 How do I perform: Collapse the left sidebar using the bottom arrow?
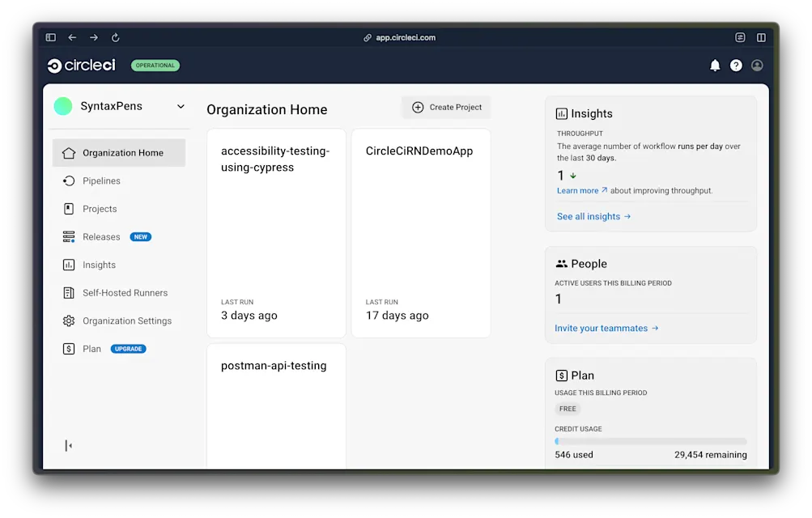coord(68,445)
